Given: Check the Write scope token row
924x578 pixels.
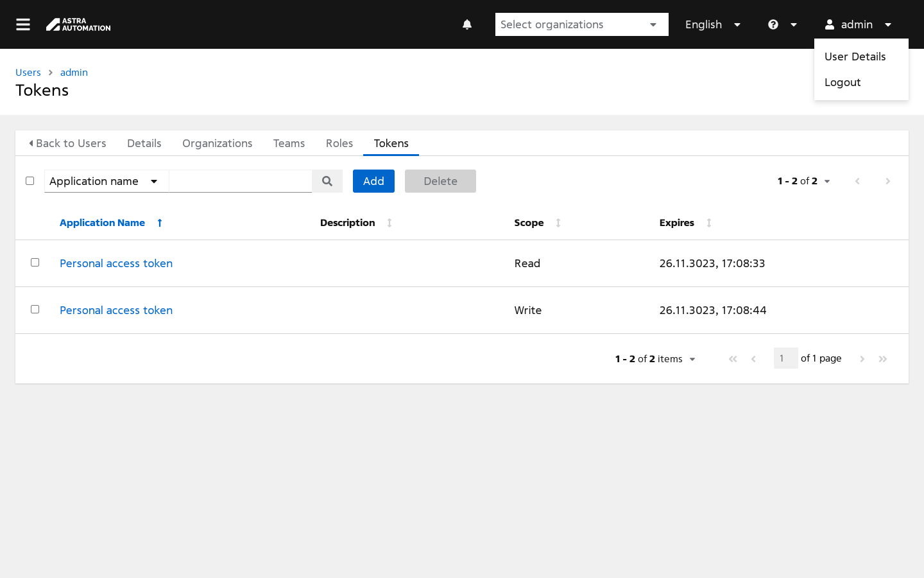Looking at the screenshot, I should [35, 310].
